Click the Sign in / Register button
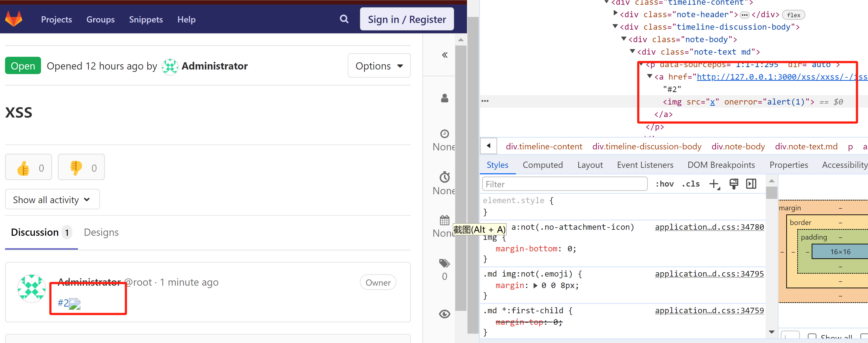 [x=407, y=19]
